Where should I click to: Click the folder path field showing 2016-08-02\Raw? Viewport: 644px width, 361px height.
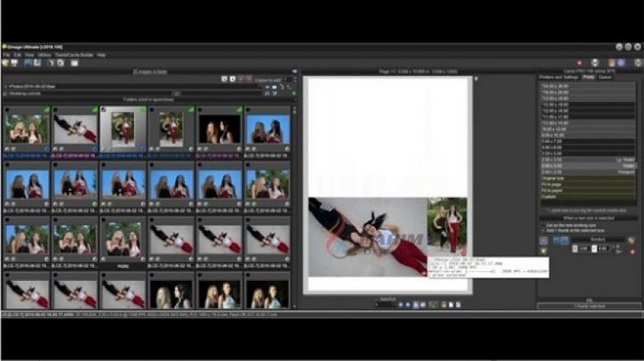pyautogui.click(x=133, y=87)
